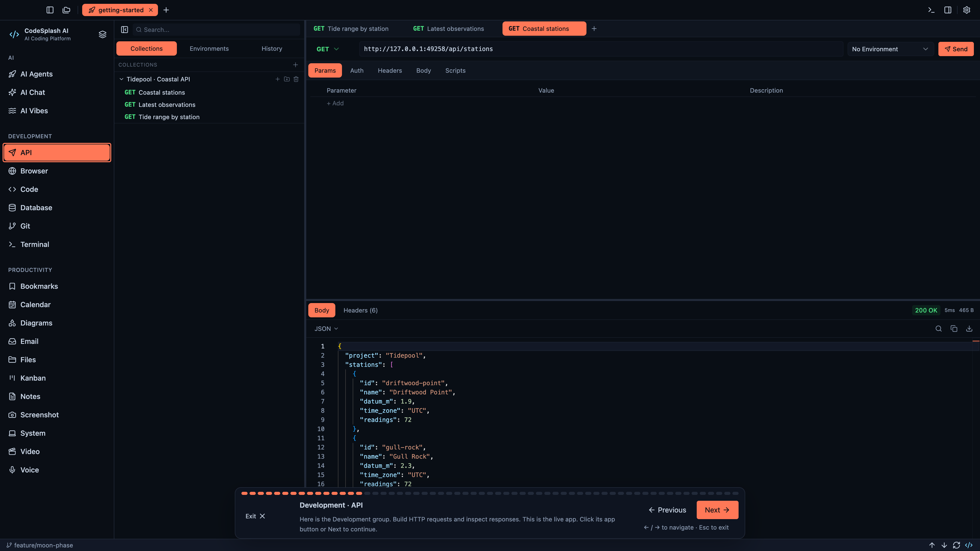Send the API request
Viewport: 980px width, 551px height.
(956, 49)
